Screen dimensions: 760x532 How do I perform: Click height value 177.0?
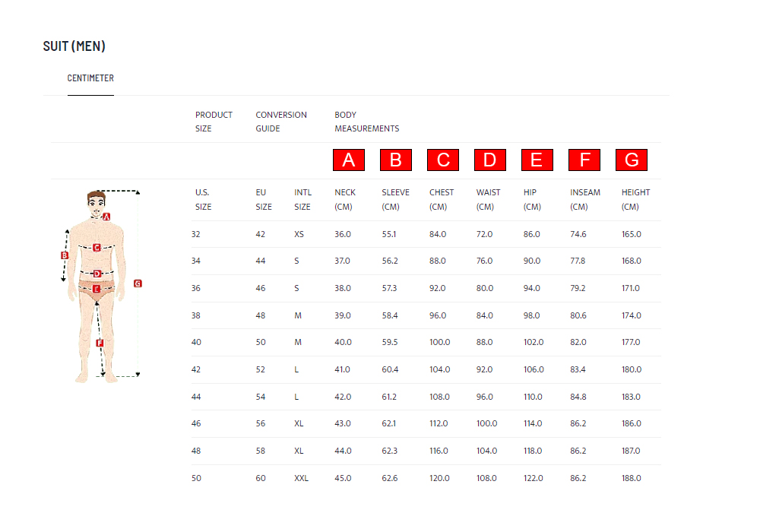[631, 342]
